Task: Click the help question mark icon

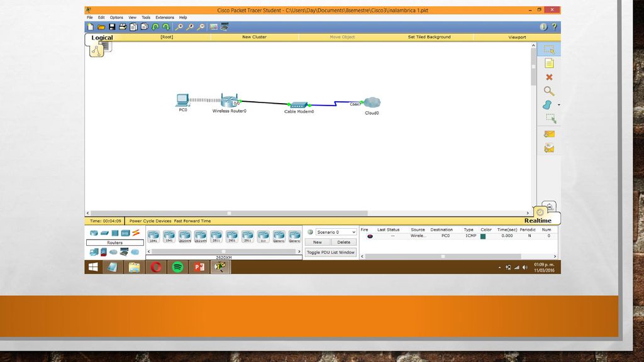Action: (x=555, y=27)
